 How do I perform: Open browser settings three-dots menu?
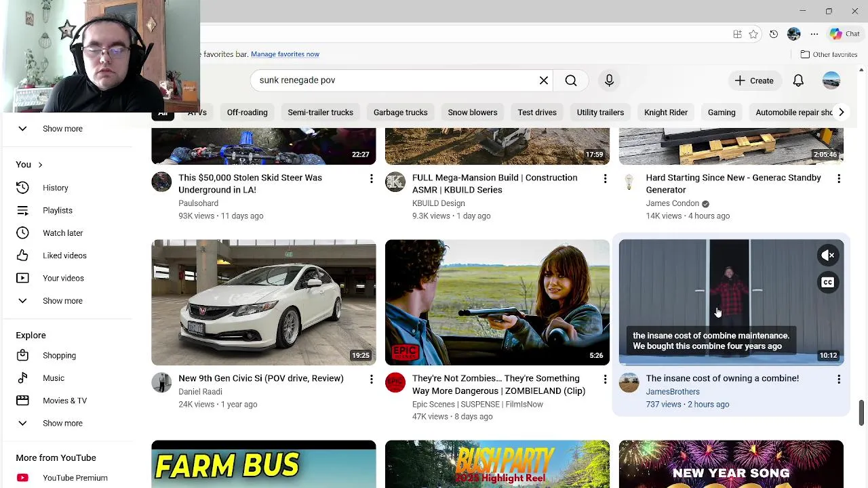(814, 34)
